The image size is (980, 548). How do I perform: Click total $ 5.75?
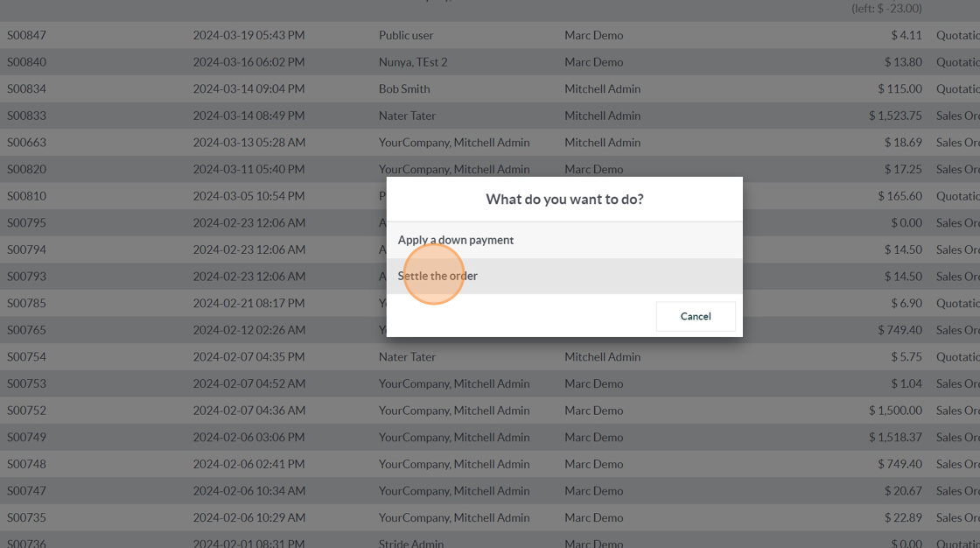906,357
